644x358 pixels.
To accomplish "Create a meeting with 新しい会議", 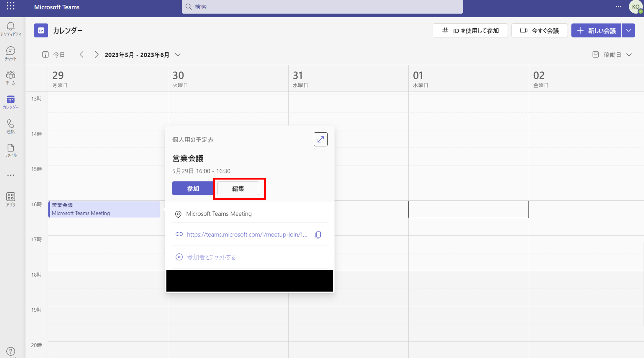I will (x=596, y=30).
